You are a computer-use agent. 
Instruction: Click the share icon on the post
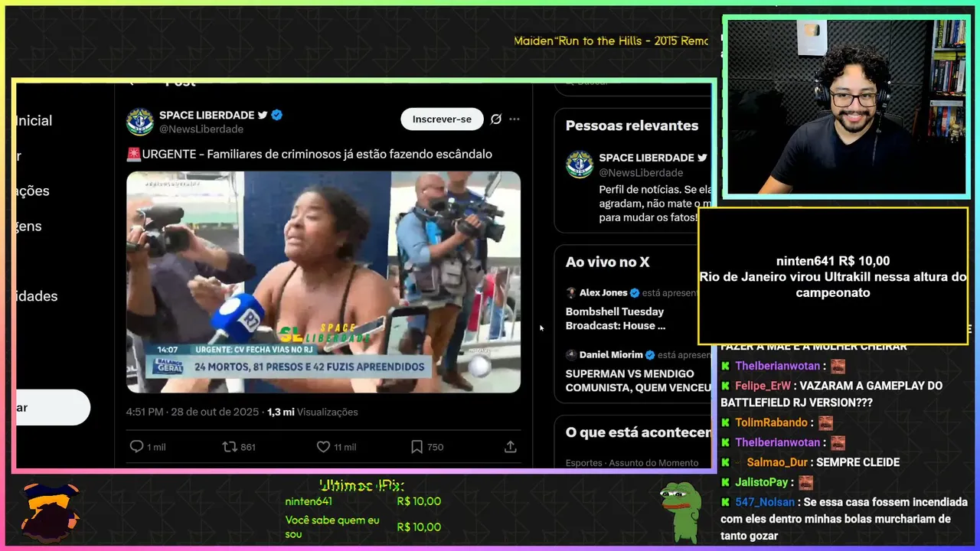[511, 447]
